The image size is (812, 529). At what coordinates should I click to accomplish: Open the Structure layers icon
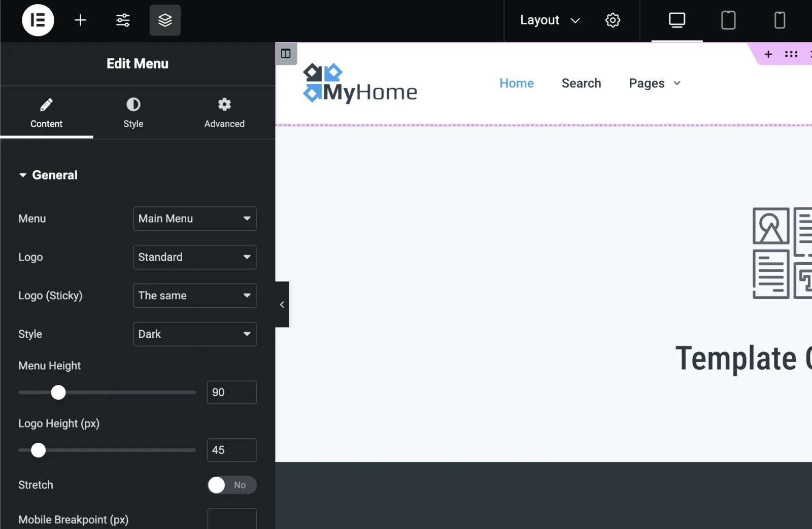(x=165, y=20)
